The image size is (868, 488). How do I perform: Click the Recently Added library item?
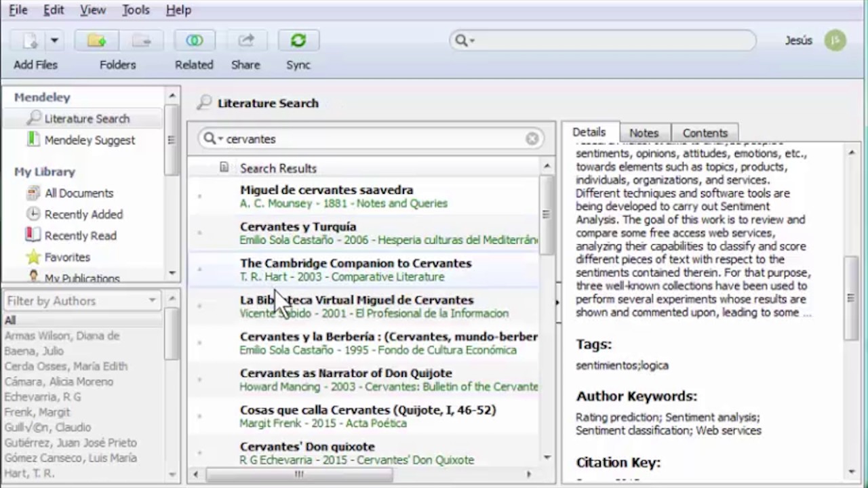[83, 215]
